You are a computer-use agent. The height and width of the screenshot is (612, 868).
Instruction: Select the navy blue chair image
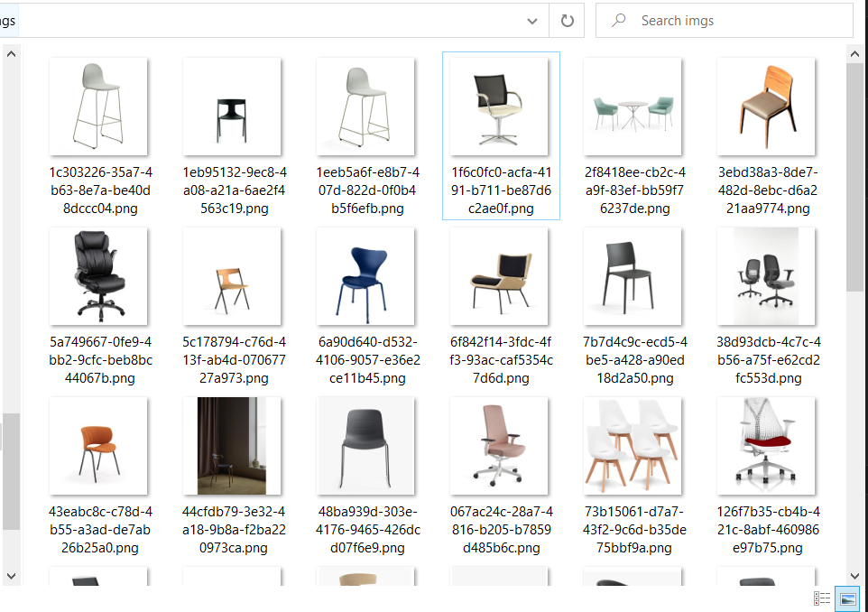pos(365,275)
